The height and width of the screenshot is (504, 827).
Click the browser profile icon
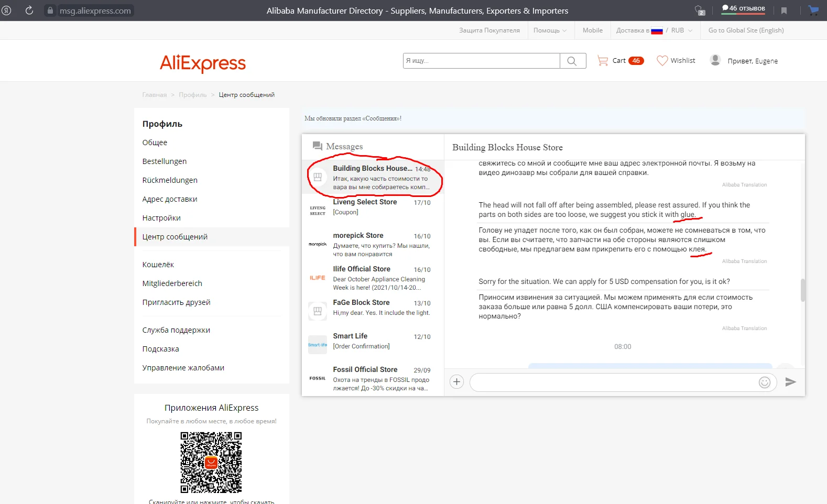pos(6,10)
